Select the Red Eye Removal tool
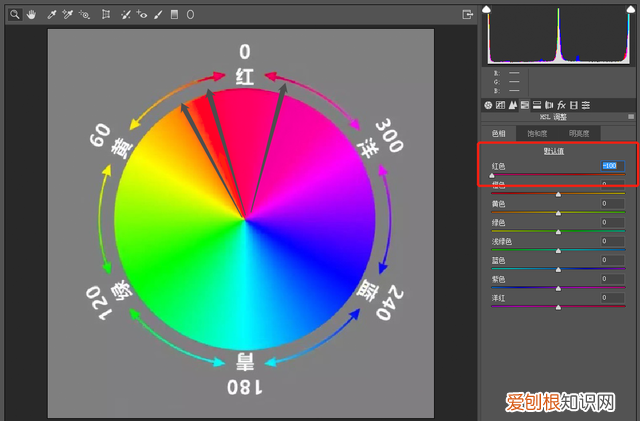This screenshot has width=640, height=421. [141, 15]
